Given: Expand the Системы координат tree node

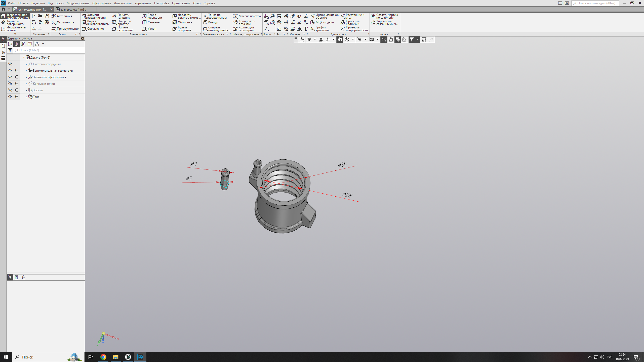Looking at the screenshot, I should tap(26, 64).
